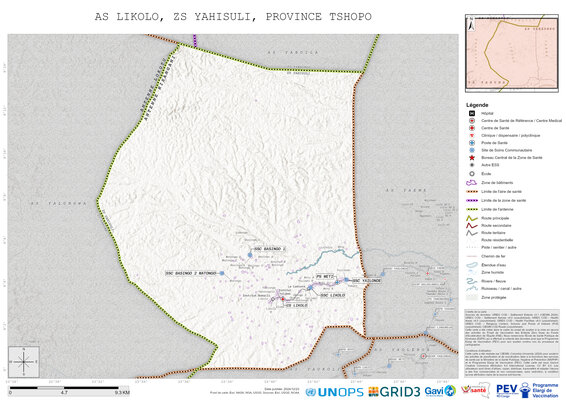Click the PEV Programme Élargi de Vaccination logo

coord(527,390)
